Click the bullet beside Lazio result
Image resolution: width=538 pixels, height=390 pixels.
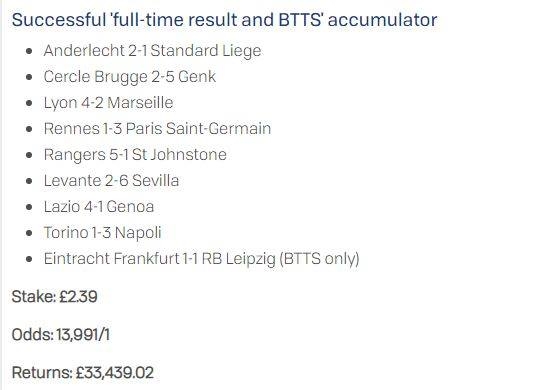click(x=29, y=207)
